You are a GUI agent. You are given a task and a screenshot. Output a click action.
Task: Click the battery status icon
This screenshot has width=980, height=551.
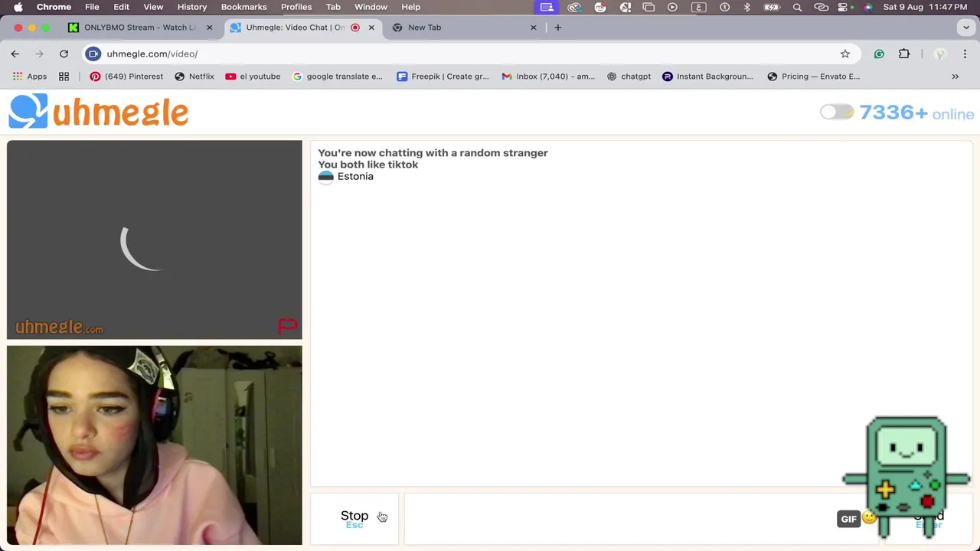(x=773, y=7)
